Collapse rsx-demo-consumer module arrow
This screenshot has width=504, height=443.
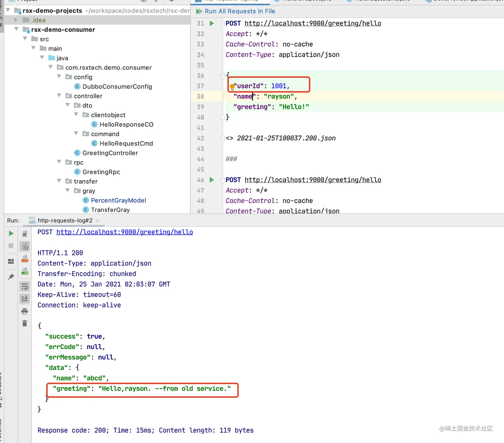click(x=16, y=29)
